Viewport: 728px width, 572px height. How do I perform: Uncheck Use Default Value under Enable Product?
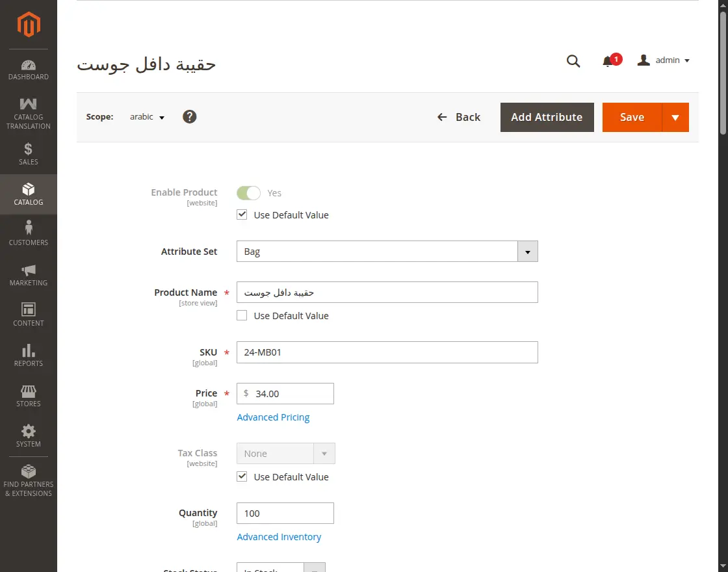coord(242,214)
